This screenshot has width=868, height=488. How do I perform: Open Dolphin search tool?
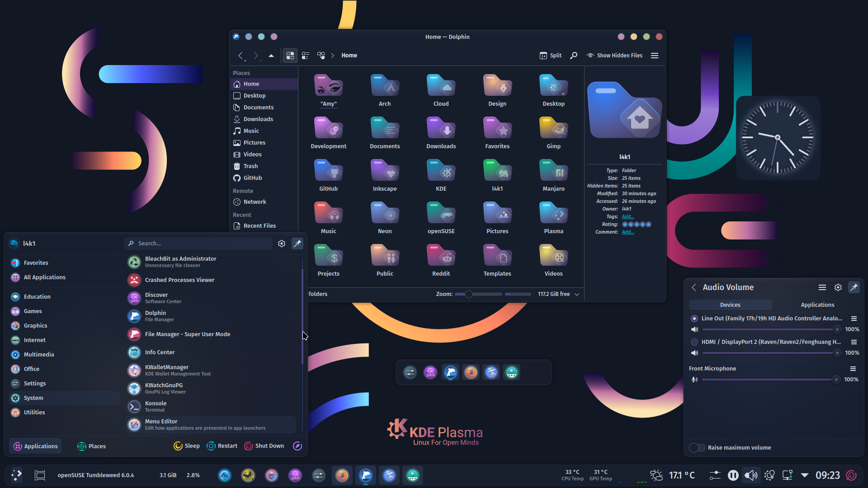574,56
